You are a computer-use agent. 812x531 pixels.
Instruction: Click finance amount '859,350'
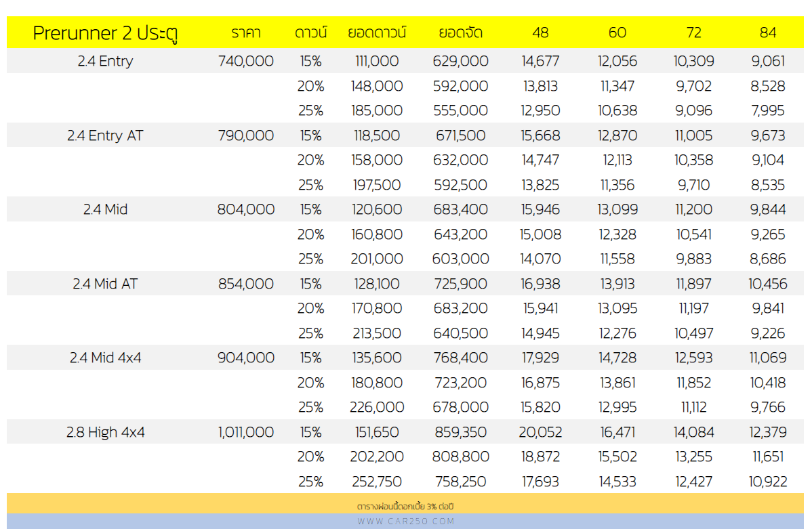[460, 432]
